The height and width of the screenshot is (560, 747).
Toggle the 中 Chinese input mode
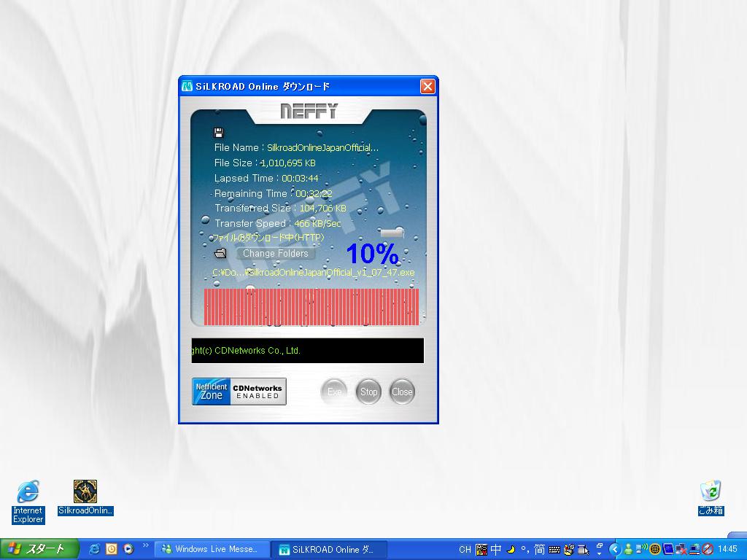coord(496,550)
